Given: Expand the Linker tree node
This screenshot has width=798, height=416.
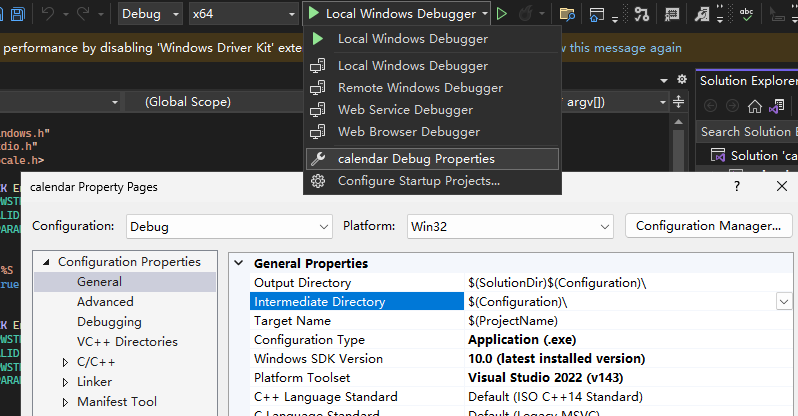Looking at the screenshot, I should pos(65,382).
